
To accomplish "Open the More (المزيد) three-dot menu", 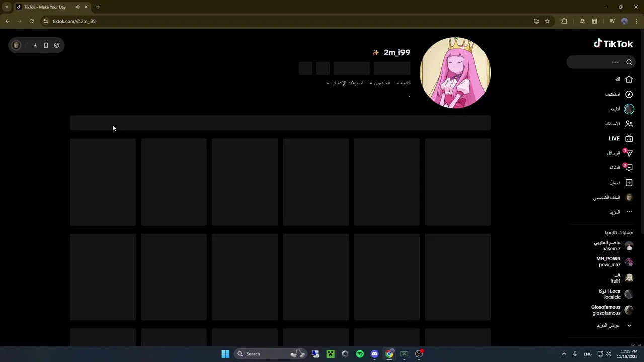I will click(621, 212).
